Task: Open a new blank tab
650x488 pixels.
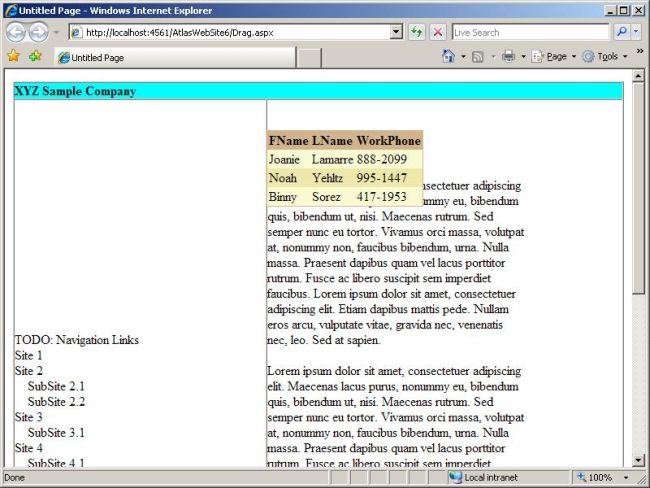Action: tap(309, 58)
